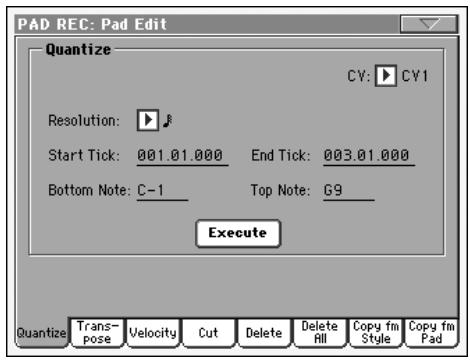Open the Copy fm Pad tab
This screenshot has height=360, width=470.
coord(431,333)
